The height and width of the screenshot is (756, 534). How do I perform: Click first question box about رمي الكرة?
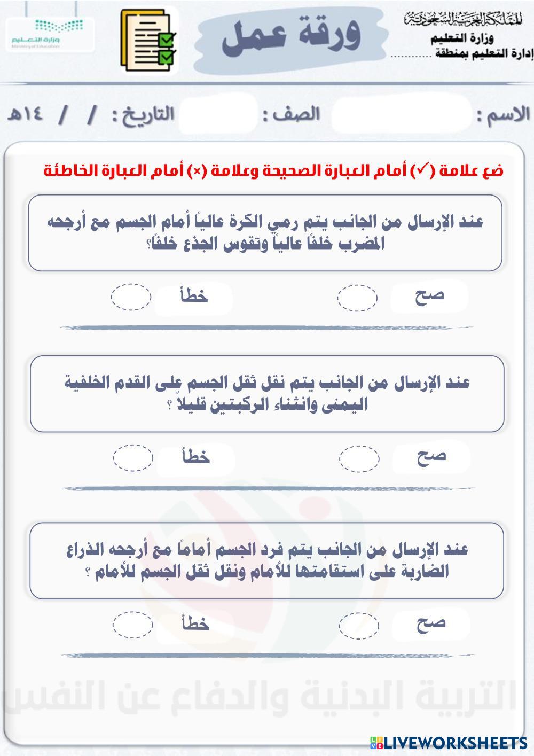tap(265, 232)
